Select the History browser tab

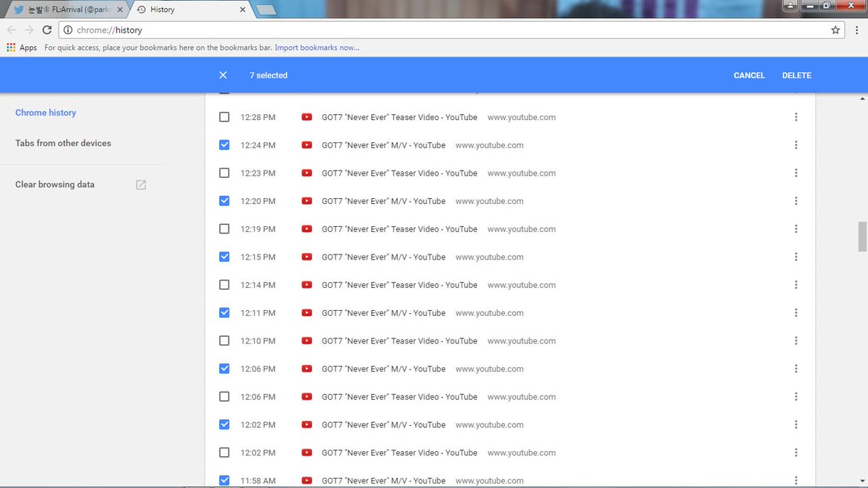191,10
